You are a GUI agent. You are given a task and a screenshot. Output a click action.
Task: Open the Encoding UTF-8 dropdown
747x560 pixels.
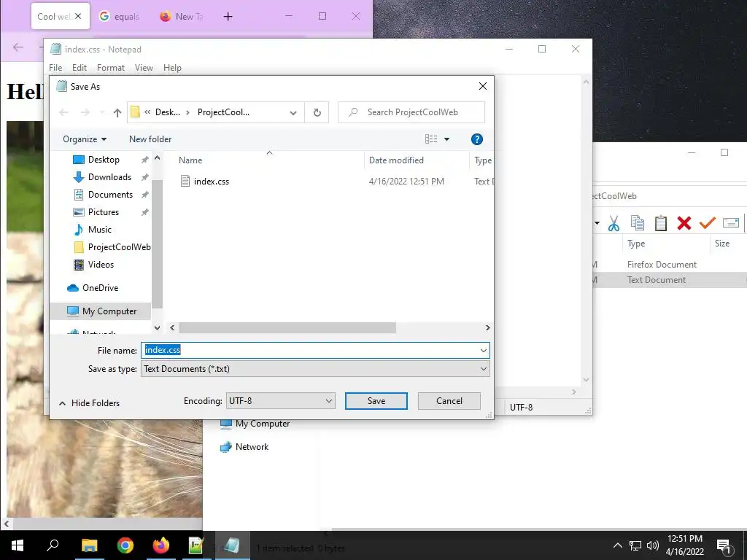(280, 401)
